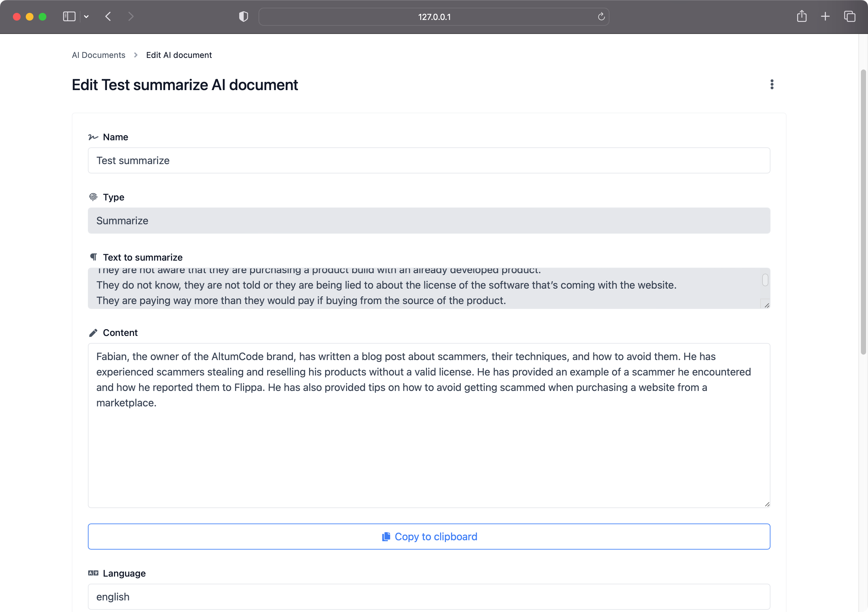Click the 127.0.0.1 address bar
Screen dimensions: 868x612
point(434,17)
